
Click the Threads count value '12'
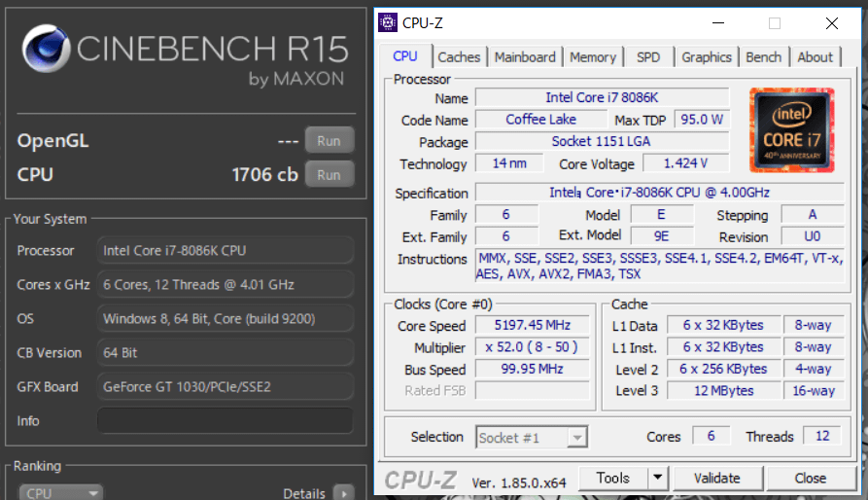[822, 436]
